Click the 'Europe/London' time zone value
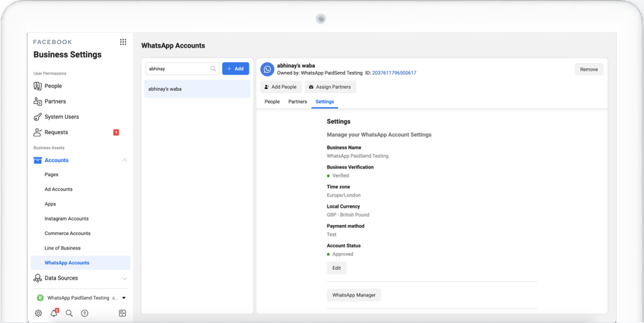The image size is (644, 323). pyautogui.click(x=344, y=195)
